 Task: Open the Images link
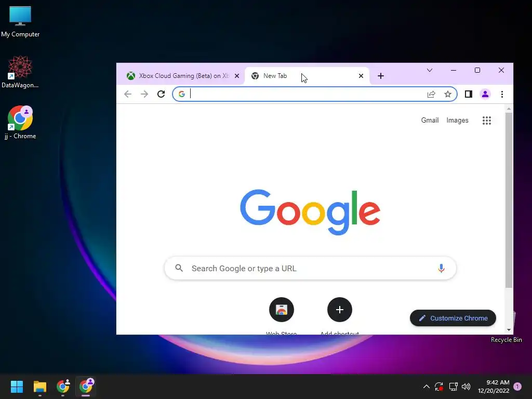[x=457, y=120]
